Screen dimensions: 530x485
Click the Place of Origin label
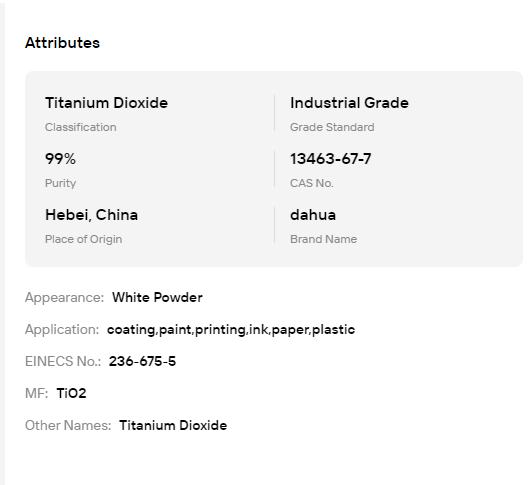tap(83, 239)
